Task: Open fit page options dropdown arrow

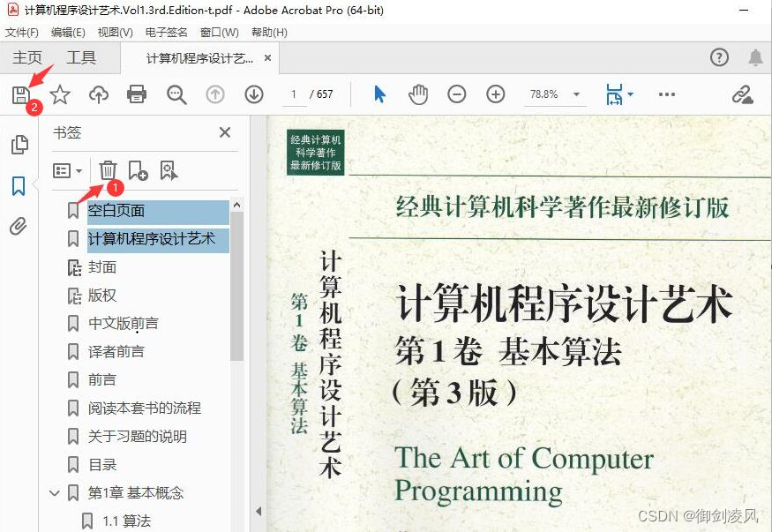Action: pyautogui.click(x=630, y=94)
